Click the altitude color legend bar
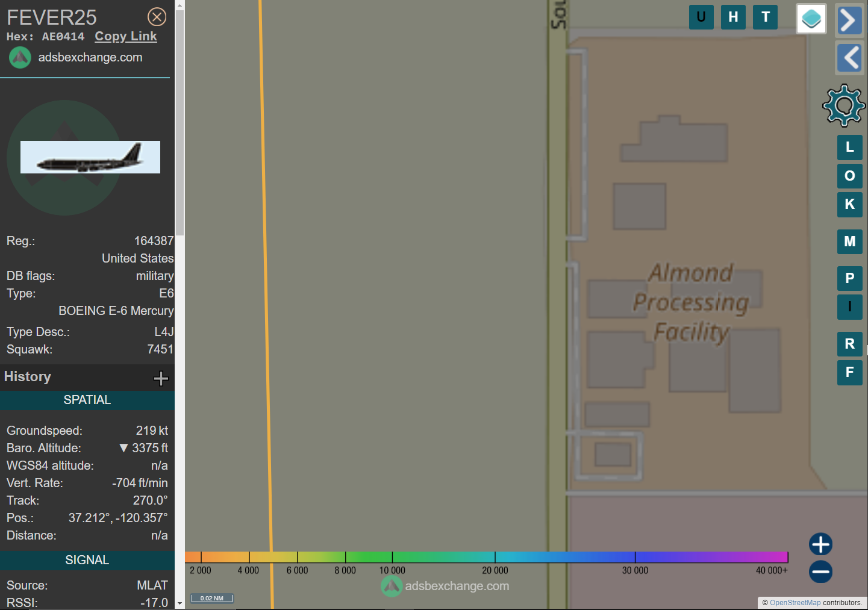 point(486,557)
